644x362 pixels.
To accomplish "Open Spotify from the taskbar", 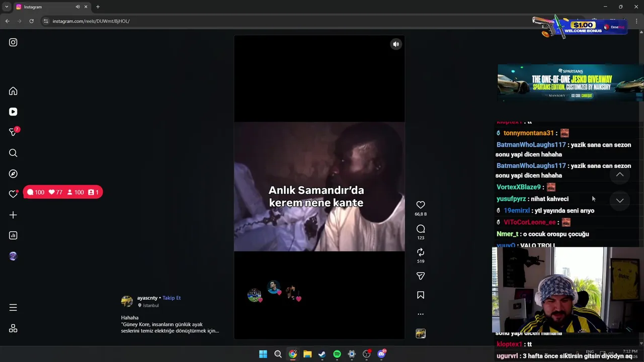I will 337,354.
